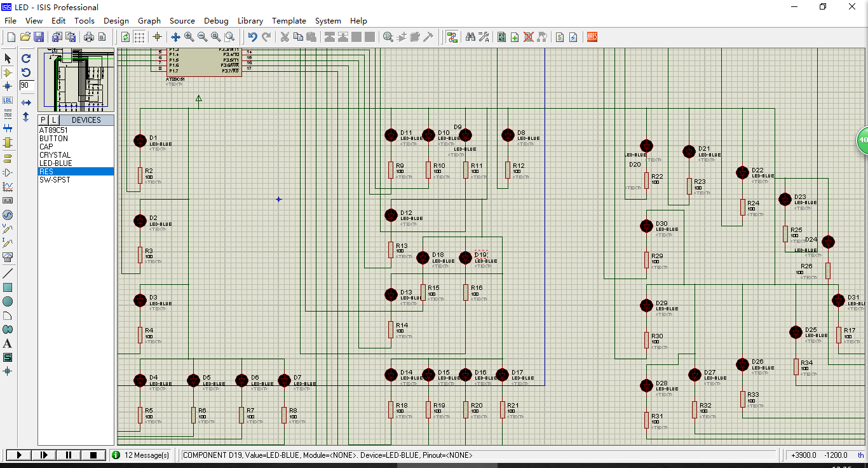Toggle the Wire Autorouter button
Image resolution: width=868 pixels, height=468 pixels.
pos(452,37)
